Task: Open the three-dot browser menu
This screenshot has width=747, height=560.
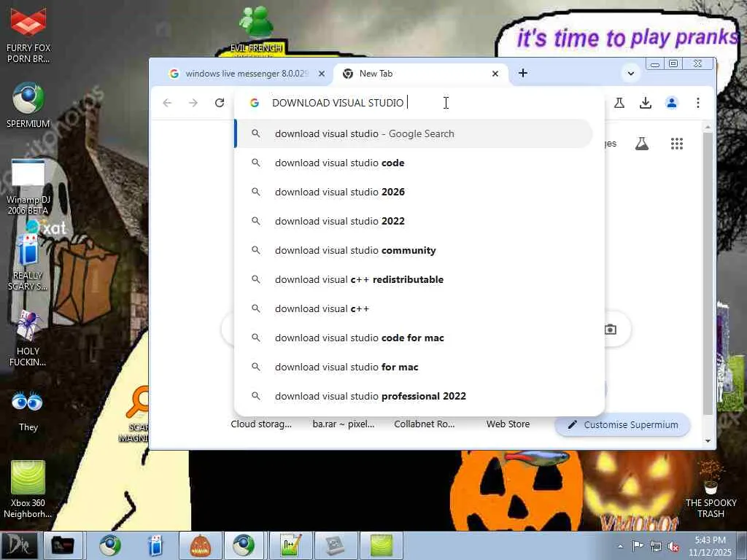Action: tap(698, 103)
